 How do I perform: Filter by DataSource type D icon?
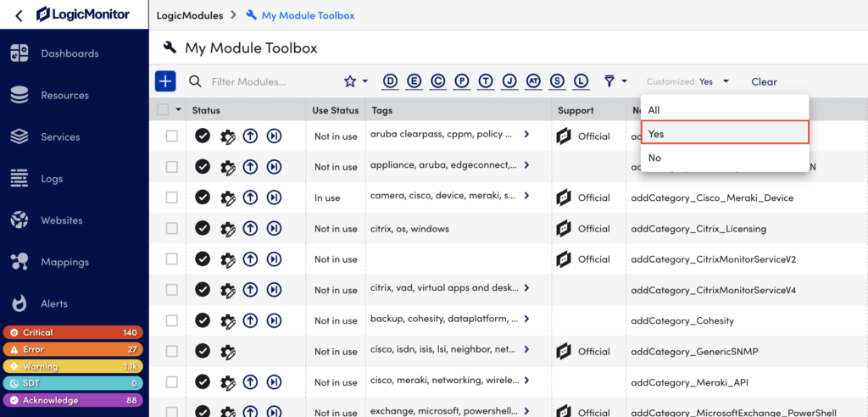(391, 81)
